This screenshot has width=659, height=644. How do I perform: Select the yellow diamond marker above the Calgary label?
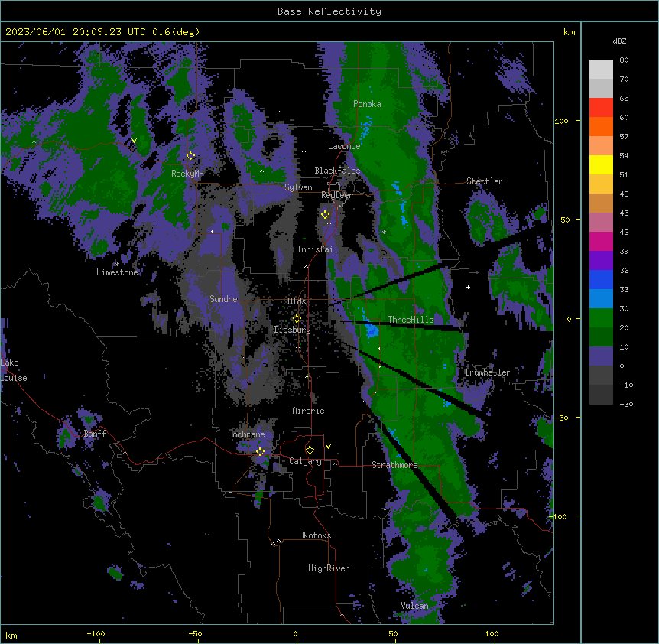click(310, 450)
